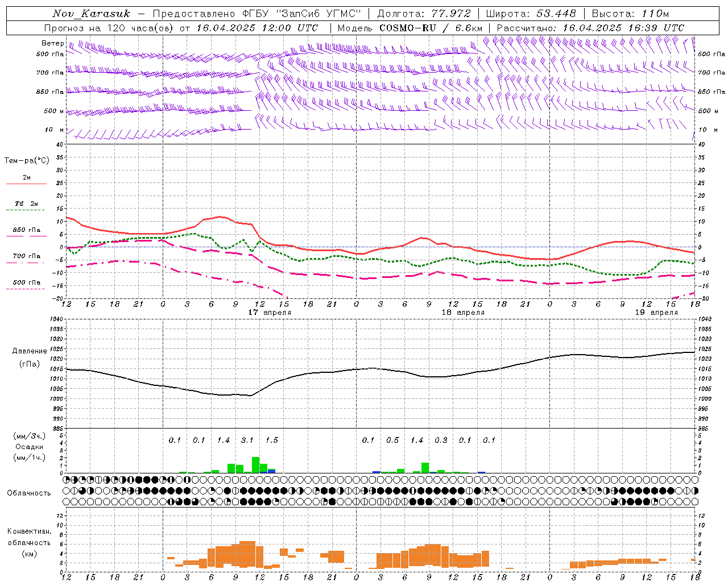The image size is (728, 582).
Task: Click the Осадки precipitation label
Action: 30,447
